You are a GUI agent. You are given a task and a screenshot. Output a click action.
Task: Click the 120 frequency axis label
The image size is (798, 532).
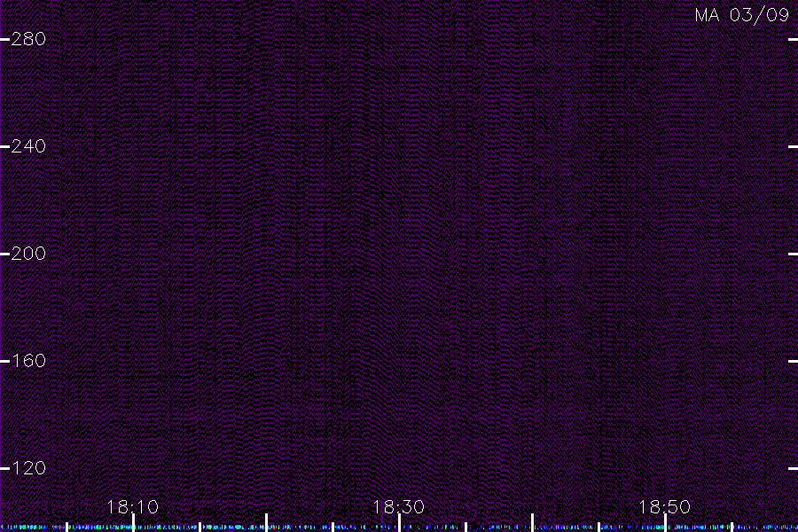click(28, 468)
